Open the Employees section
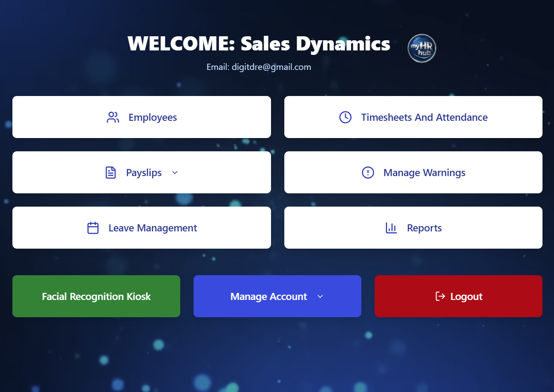The image size is (554, 392). coord(142,117)
